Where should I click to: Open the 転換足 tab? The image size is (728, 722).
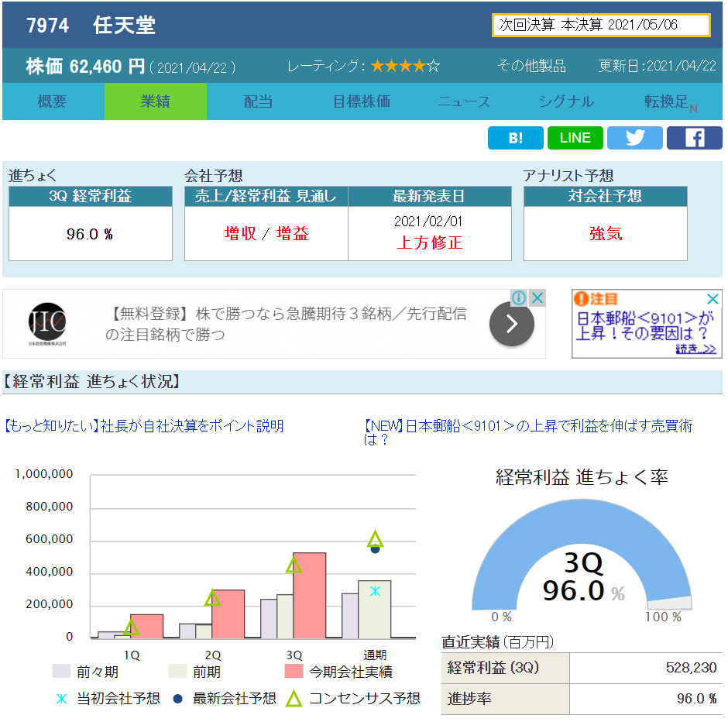[670, 101]
